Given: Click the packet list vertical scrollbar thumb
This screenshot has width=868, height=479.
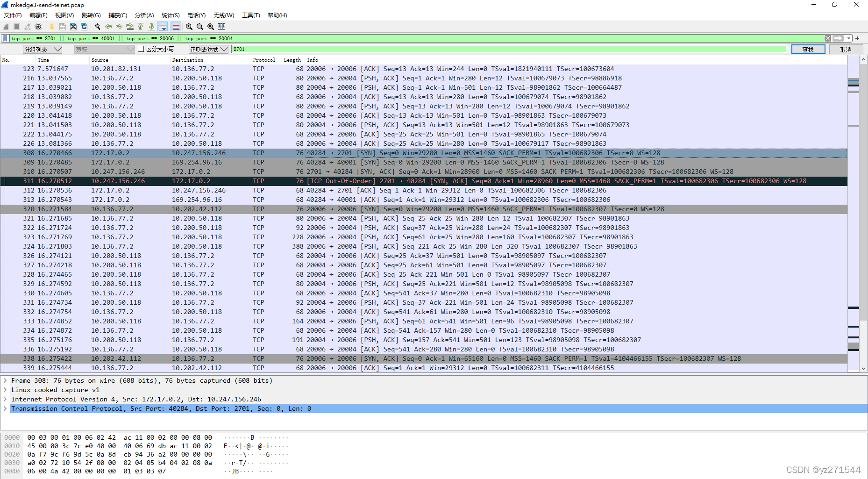Looking at the screenshot, I should (x=863, y=193).
